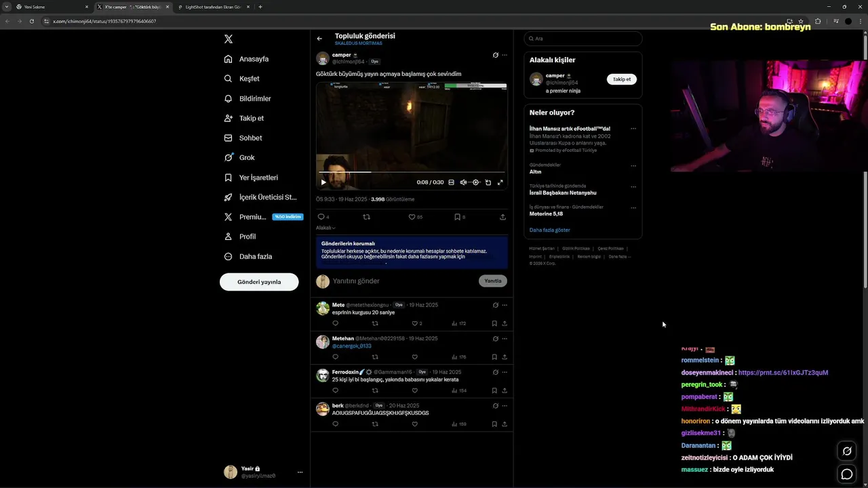This screenshot has height=488, width=868.
Task: Enter video fullscreen
Action: coord(500,182)
